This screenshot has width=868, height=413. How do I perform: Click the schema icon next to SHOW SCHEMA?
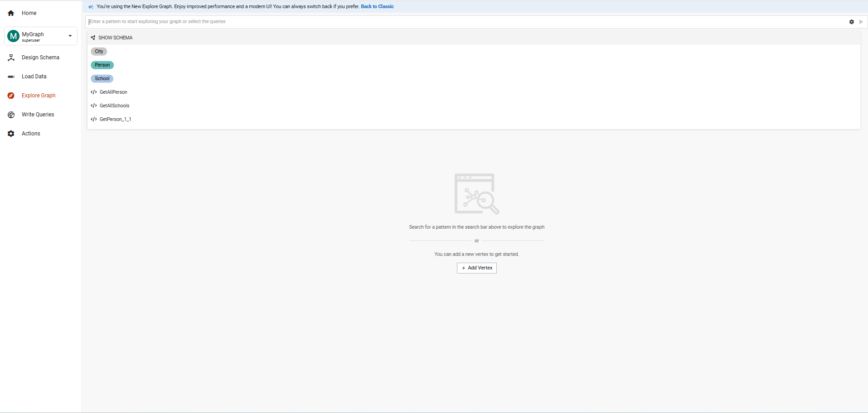coord(93,38)
